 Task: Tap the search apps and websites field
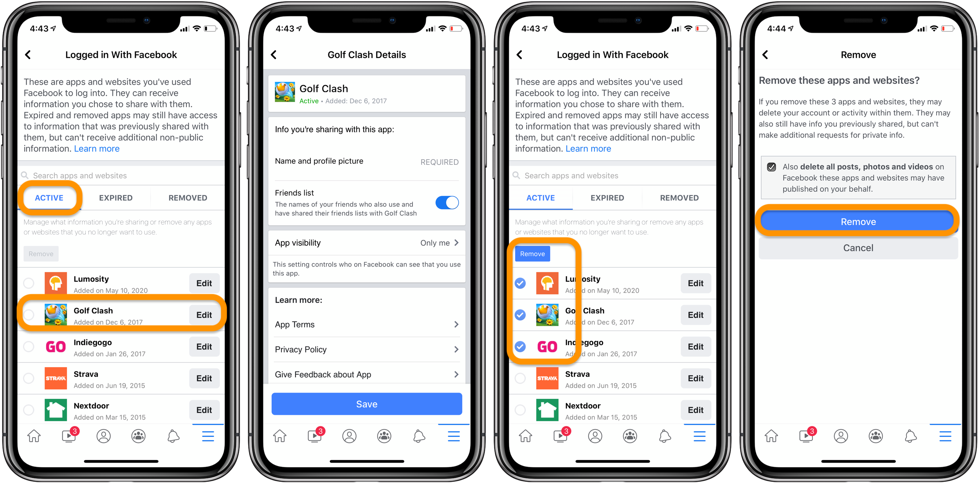(x=122, y=176)
